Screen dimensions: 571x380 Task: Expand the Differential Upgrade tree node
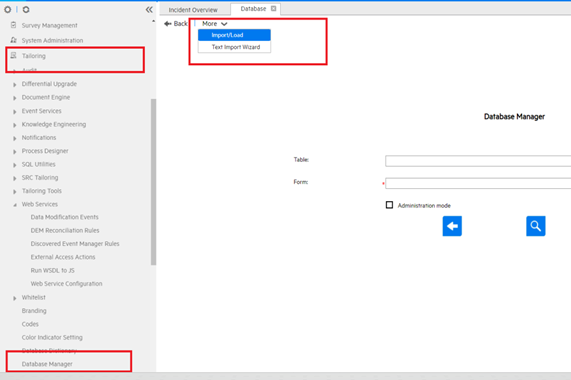(15, 84)
